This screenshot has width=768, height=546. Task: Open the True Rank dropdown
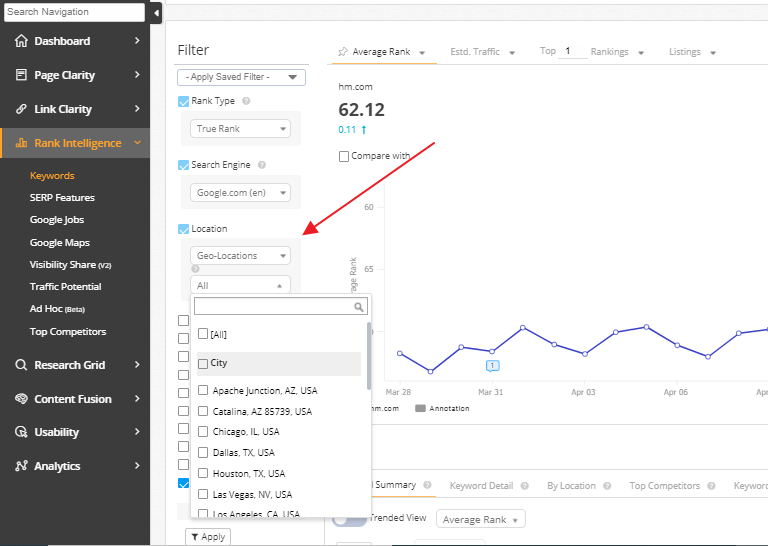click(240, 129)
